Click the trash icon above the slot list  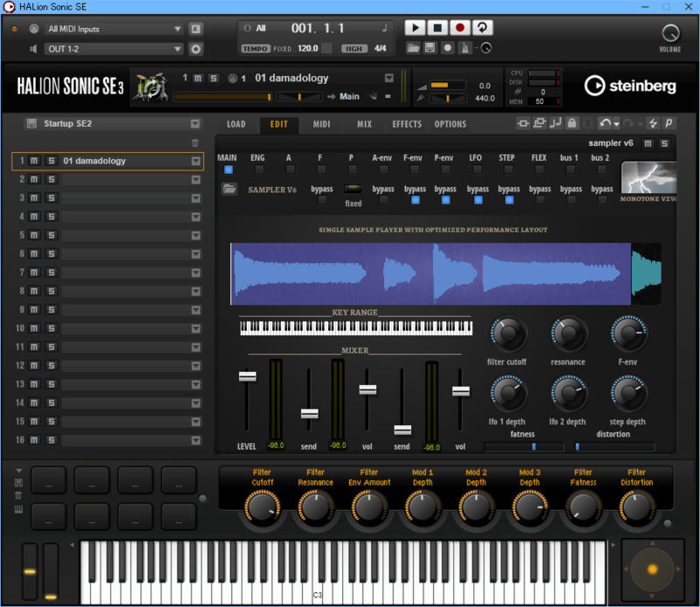click(195, 143)
